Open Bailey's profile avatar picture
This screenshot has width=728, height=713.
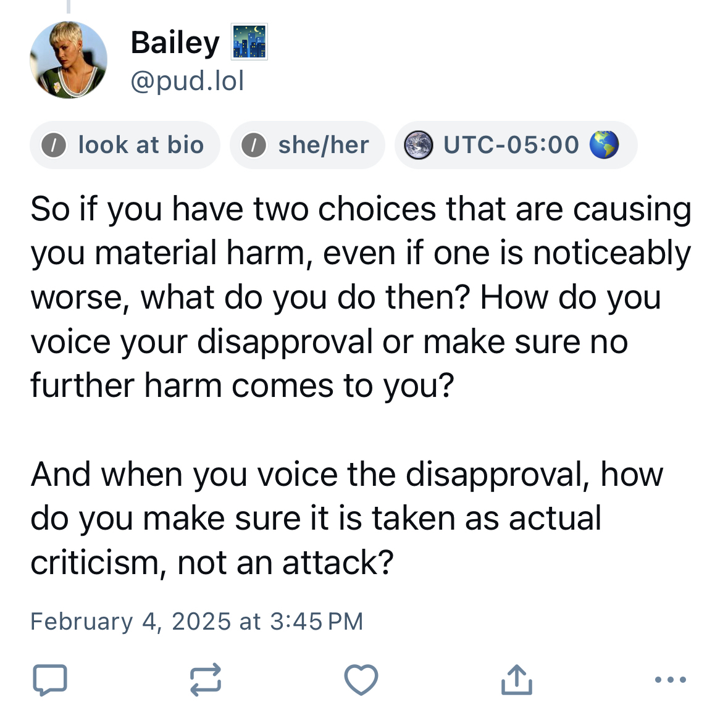point(69,60)
